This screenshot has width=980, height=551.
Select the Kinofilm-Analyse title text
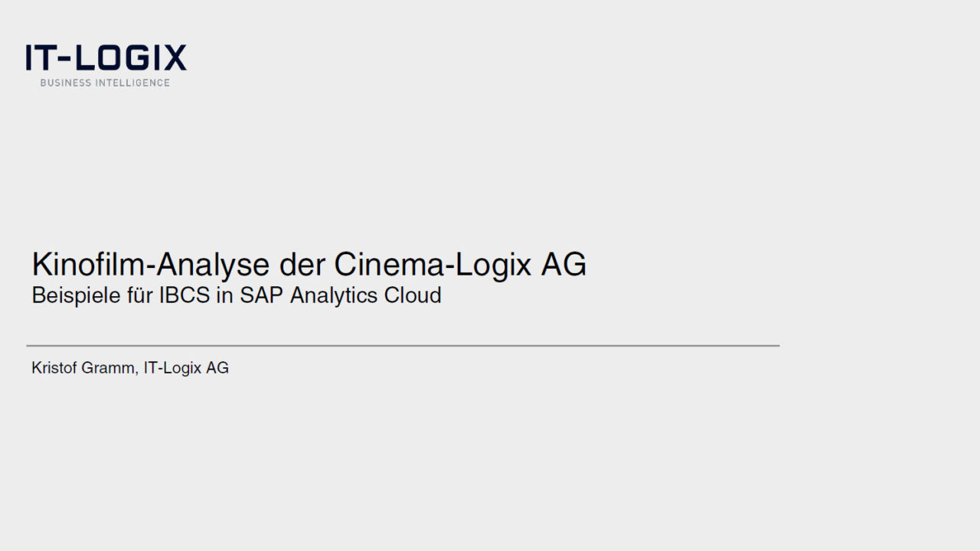pyautogui.click(x=309, y=265)
